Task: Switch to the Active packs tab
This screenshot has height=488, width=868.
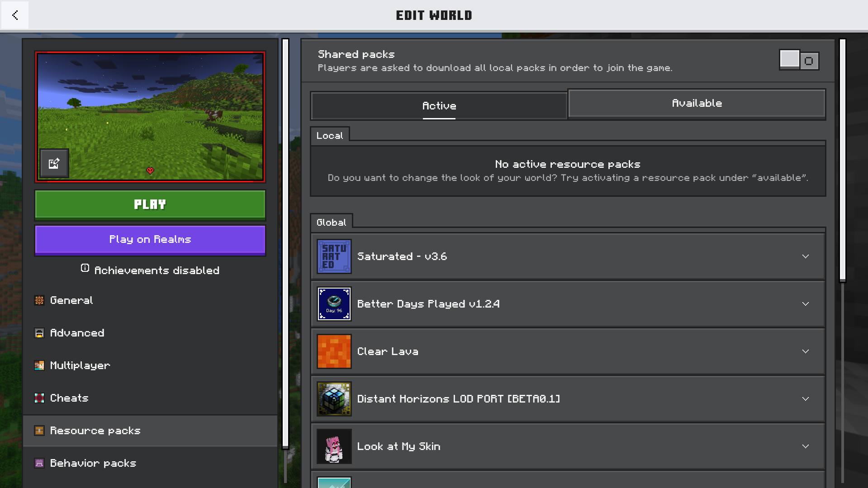Action: (x=439, y=106)
